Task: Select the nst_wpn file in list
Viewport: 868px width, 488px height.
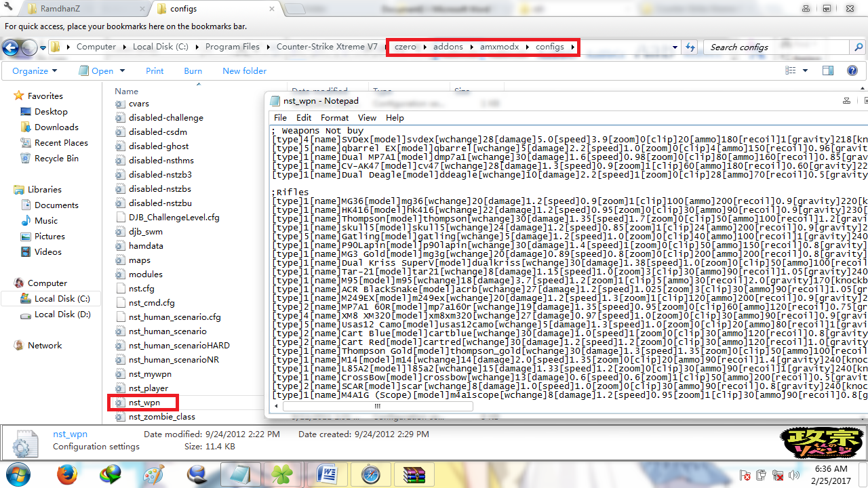Action: point(137,403)
